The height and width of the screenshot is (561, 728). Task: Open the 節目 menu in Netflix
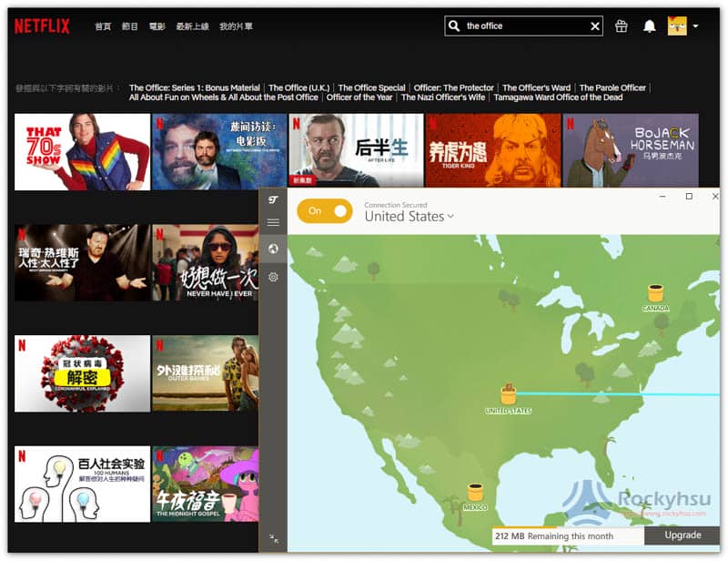point(130,26)
